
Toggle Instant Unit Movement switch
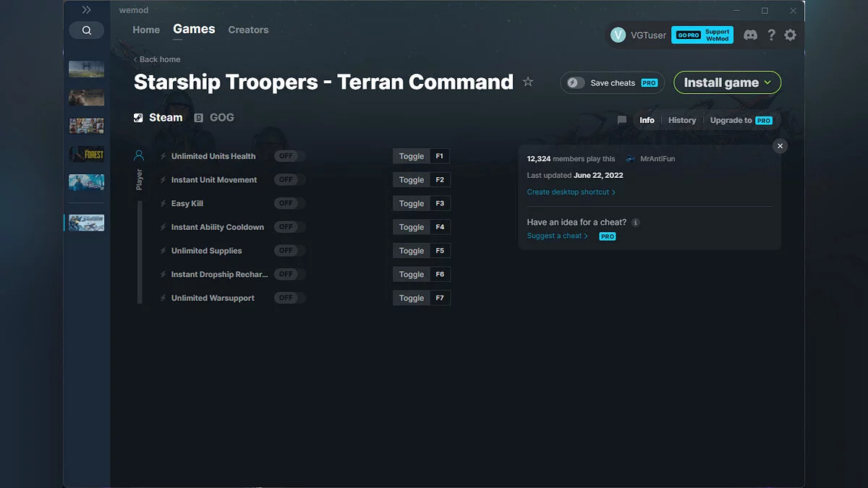click(289, 179)
